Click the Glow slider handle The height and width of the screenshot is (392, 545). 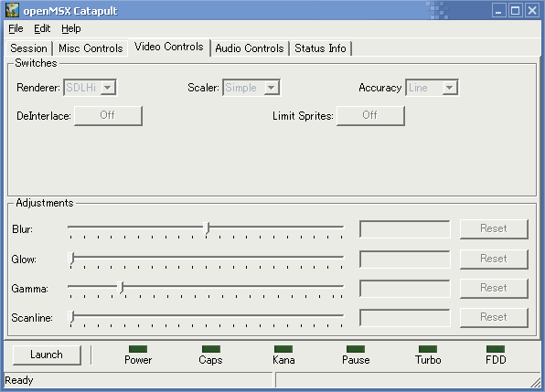pyautogui.click(x=71, y=259)
